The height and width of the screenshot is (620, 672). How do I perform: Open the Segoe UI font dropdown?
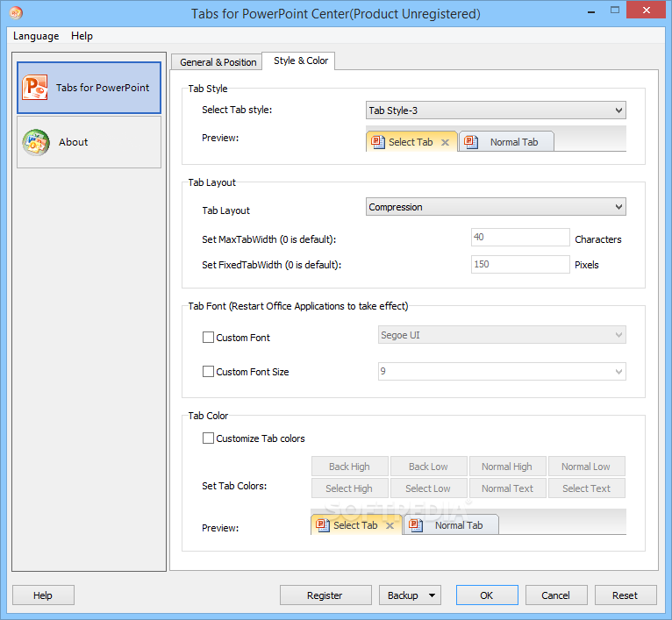point(502,335)
